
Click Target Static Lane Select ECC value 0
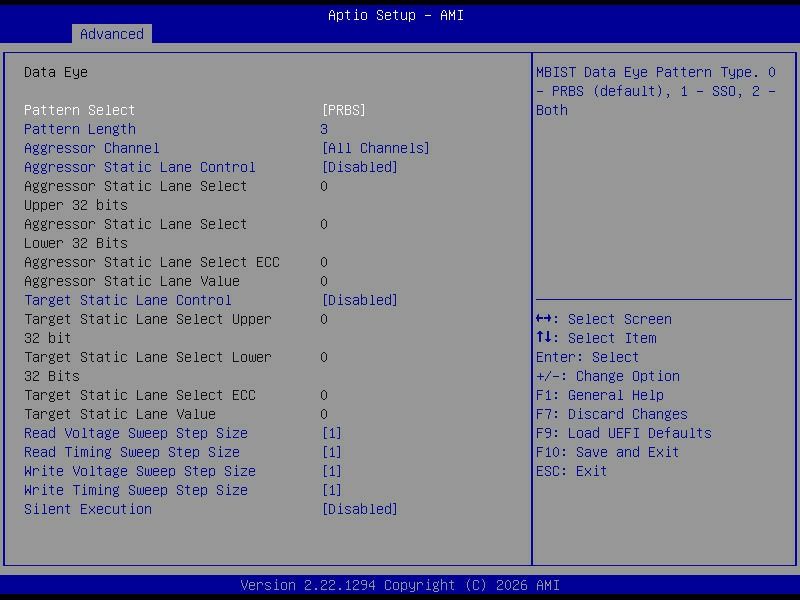point(324,395)
